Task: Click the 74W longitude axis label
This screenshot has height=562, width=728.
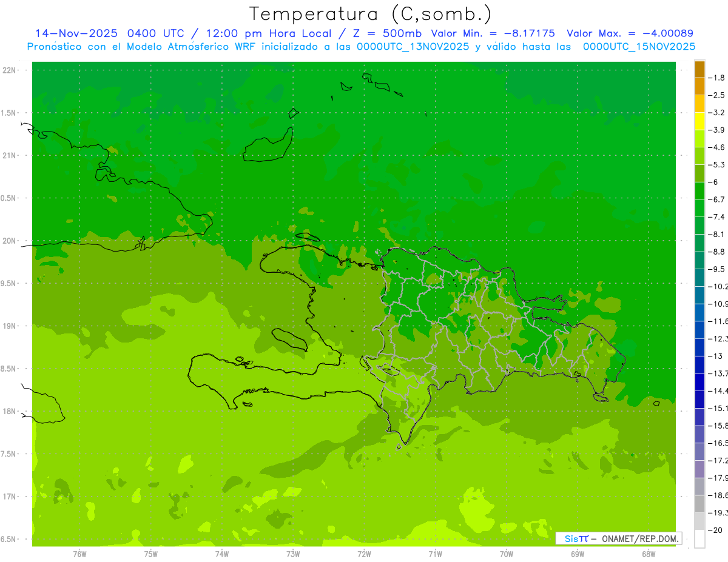Action: point(222,554)
